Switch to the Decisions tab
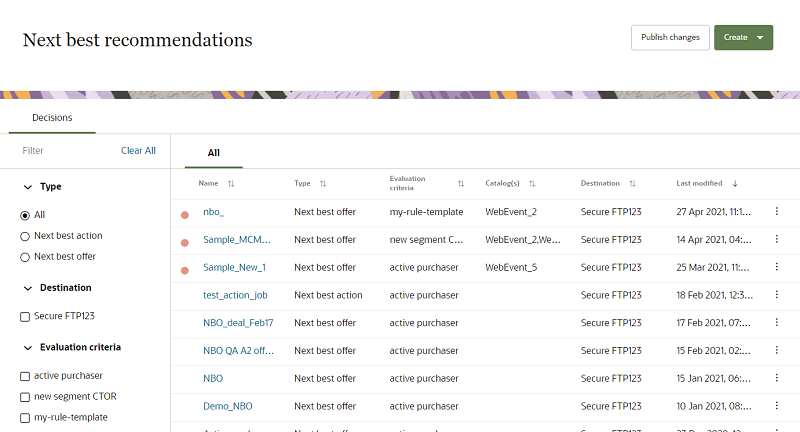 point(52,118)
